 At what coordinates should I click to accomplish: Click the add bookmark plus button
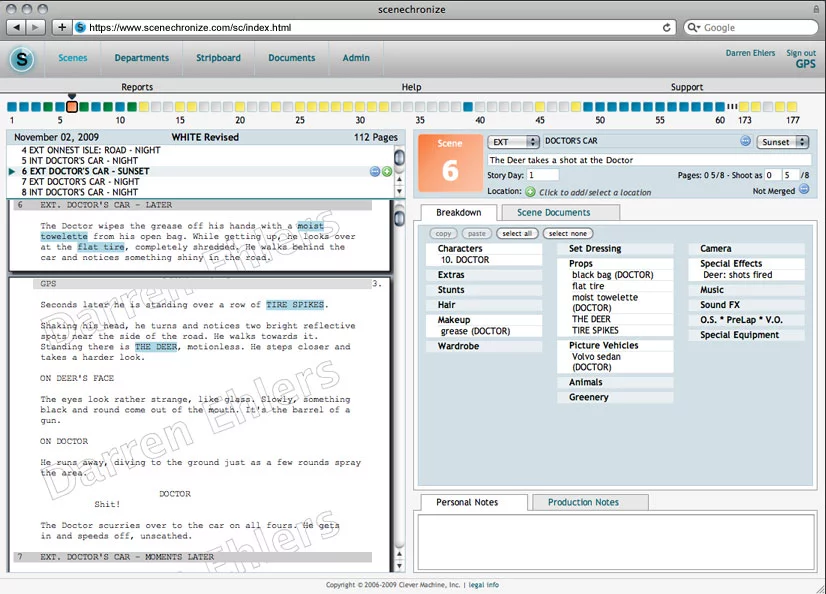tap(62, 27)
